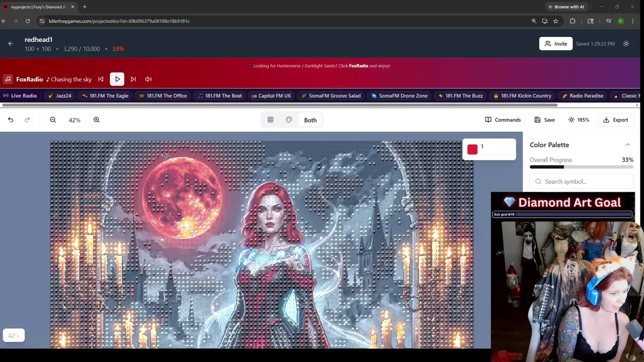Adjust the 195% brightness setting
Viewport: 644px width, 362px height.
(x=579, y=120)
